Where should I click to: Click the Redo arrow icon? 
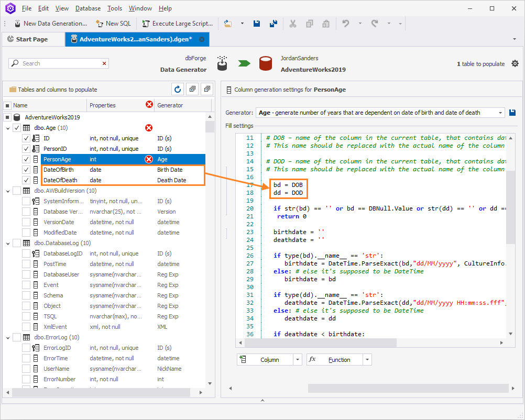click(374, 24)
